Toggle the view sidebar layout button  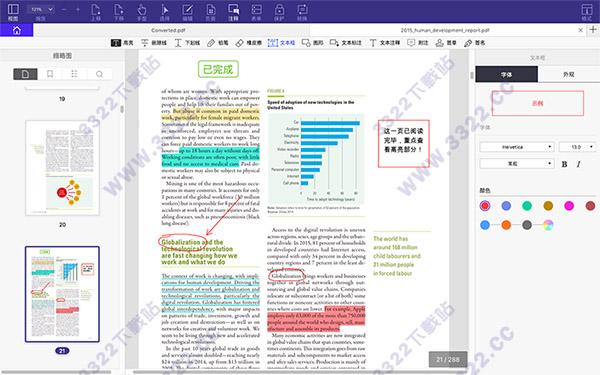coord(13,12)
